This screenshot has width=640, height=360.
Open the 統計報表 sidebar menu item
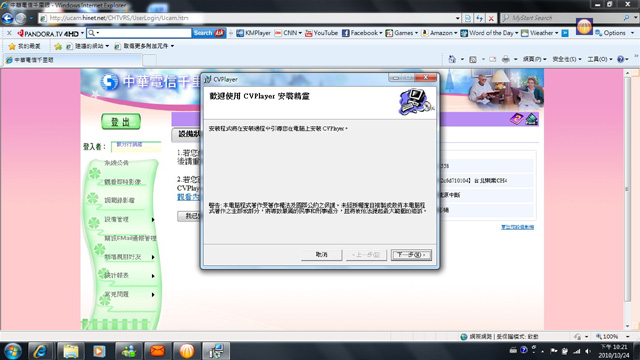click(117, 276)
